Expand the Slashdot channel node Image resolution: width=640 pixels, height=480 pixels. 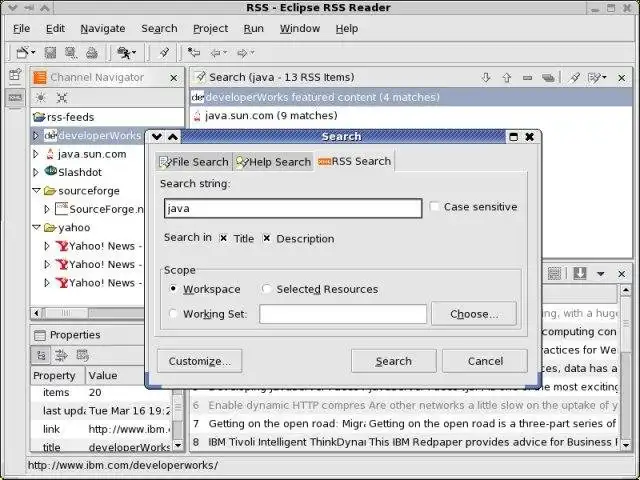coord(36,172)
